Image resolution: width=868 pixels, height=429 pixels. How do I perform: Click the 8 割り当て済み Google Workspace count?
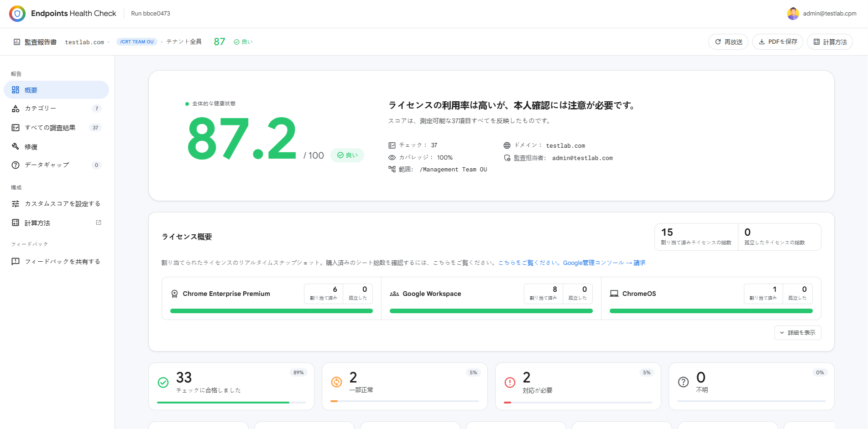(x=544, y=294)
